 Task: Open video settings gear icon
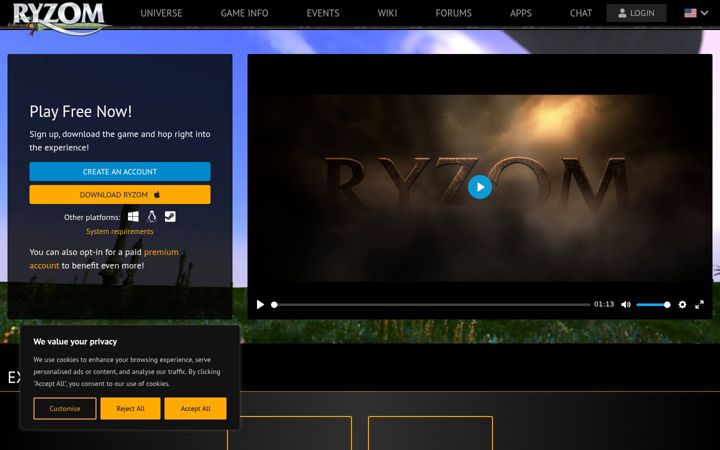tap(682, 304)
